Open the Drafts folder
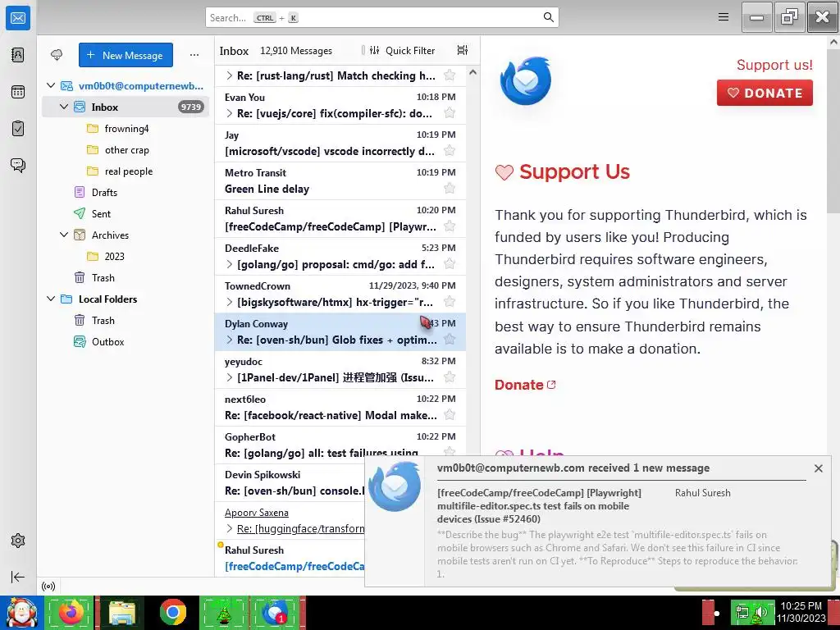Screen dimensions: 840x630 click(x=126, y=192)
